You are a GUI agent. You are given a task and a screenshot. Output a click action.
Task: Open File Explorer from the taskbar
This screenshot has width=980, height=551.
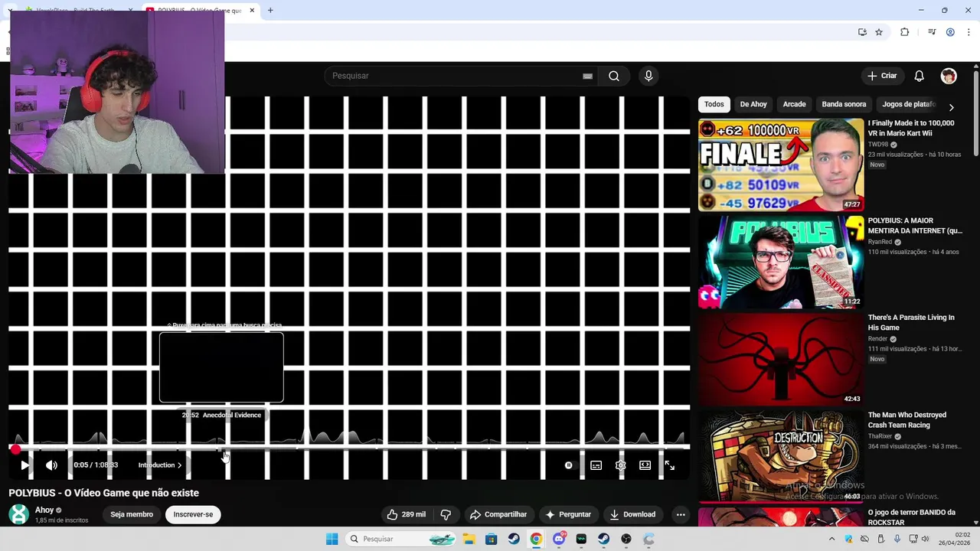point(469,539)
